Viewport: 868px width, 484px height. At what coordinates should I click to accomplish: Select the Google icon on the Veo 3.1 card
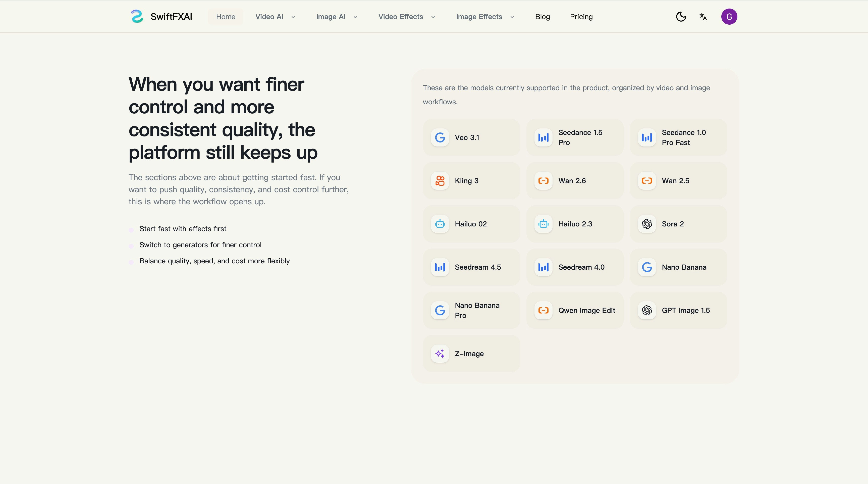click(x=440, y=137)
